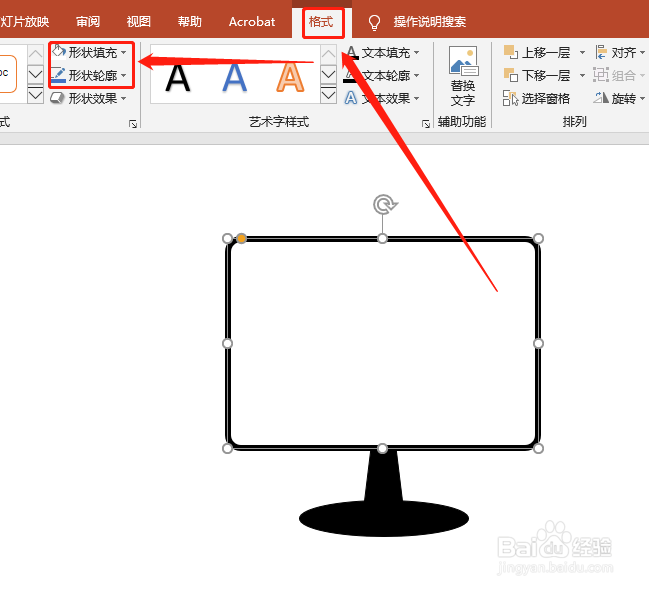The width and height of the screenshot is (649, 590).
Task: Click the 形状效果 label
Action: [x=93, y=99]
